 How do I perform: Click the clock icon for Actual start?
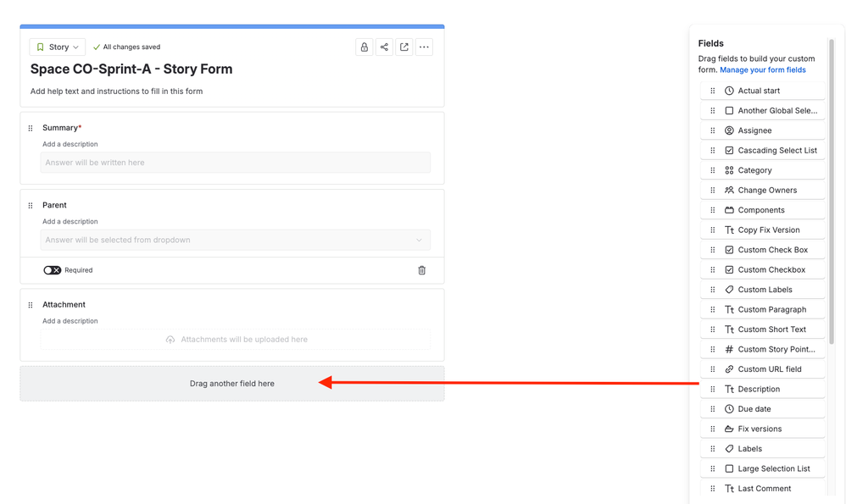pos(729,91)
